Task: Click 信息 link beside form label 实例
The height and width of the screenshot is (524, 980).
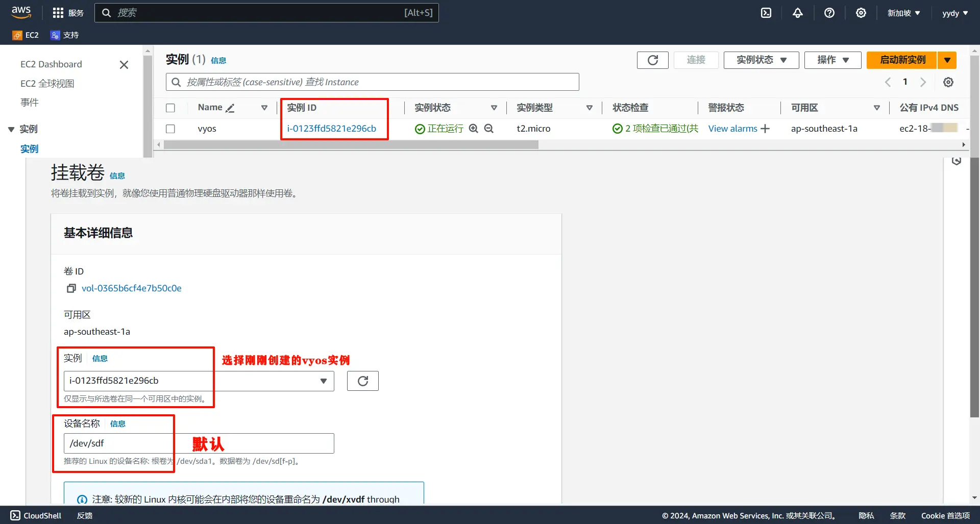Action: pos(100,359)
